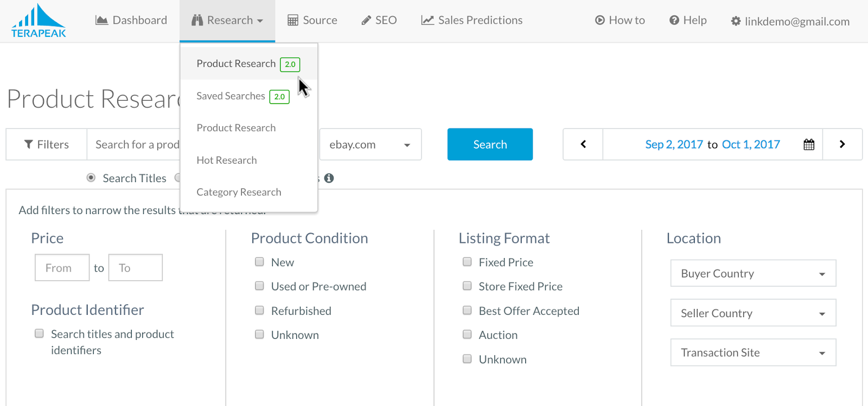Click the How to play icon
Viewport: 868px width, 406px height.
[599, 21]
